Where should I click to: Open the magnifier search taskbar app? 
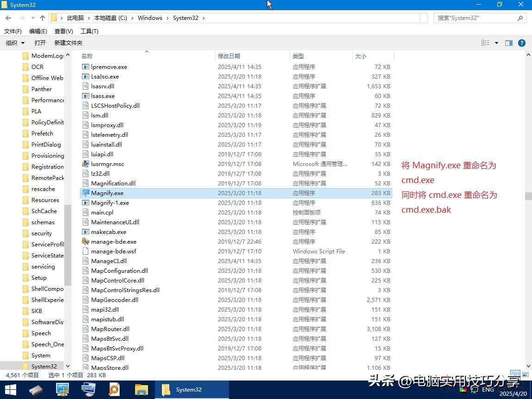[x=114, y=390]
